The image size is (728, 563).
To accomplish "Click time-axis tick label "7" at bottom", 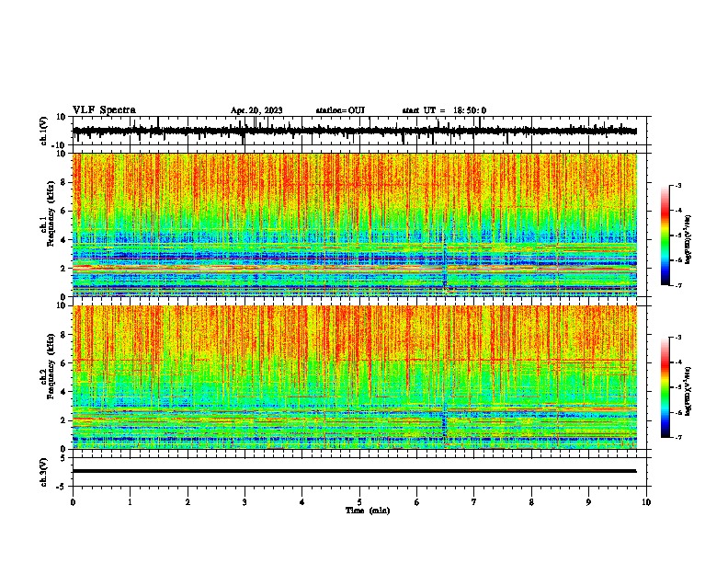I will click(474, 502).
